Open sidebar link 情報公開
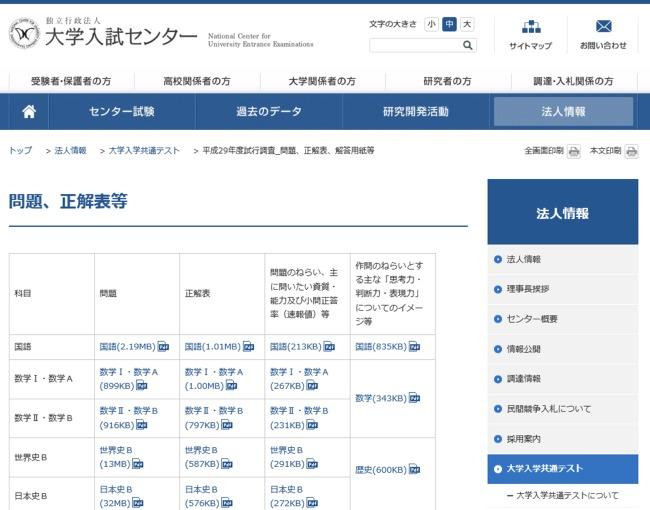650x510 pixels. [x=563, y=349]
